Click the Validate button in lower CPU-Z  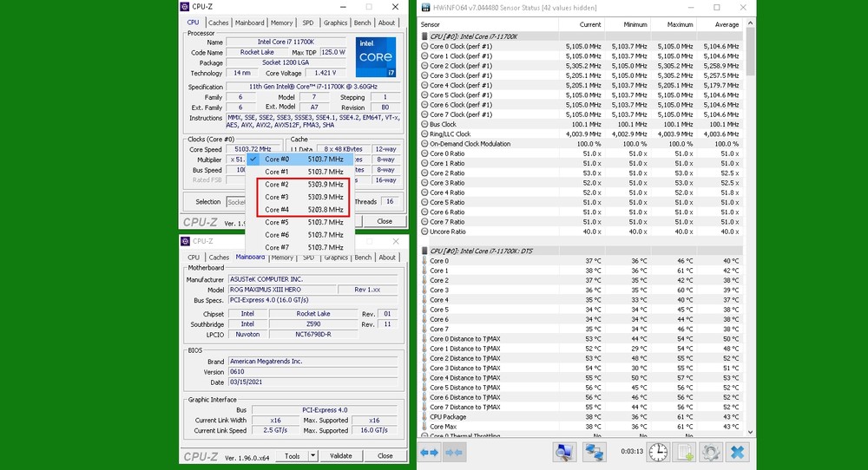coord(341,456)
